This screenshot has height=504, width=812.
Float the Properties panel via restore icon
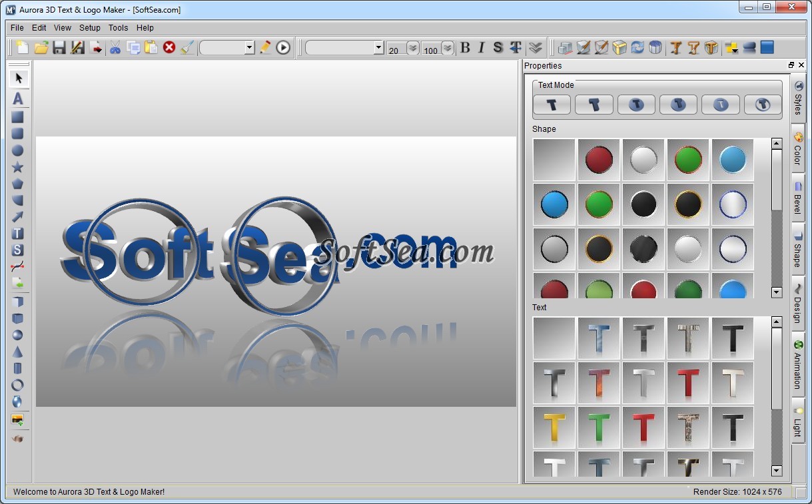[x=791, y=65]
